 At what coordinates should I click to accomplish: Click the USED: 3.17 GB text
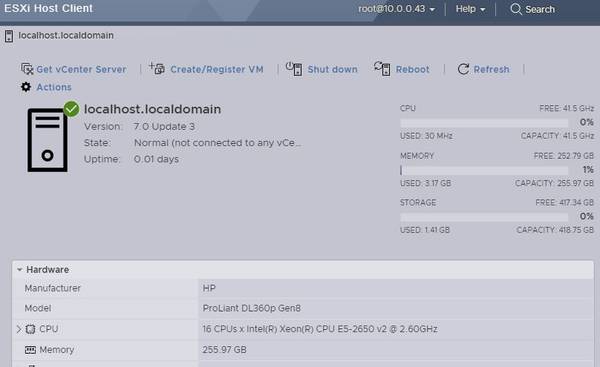pos(426,183)
